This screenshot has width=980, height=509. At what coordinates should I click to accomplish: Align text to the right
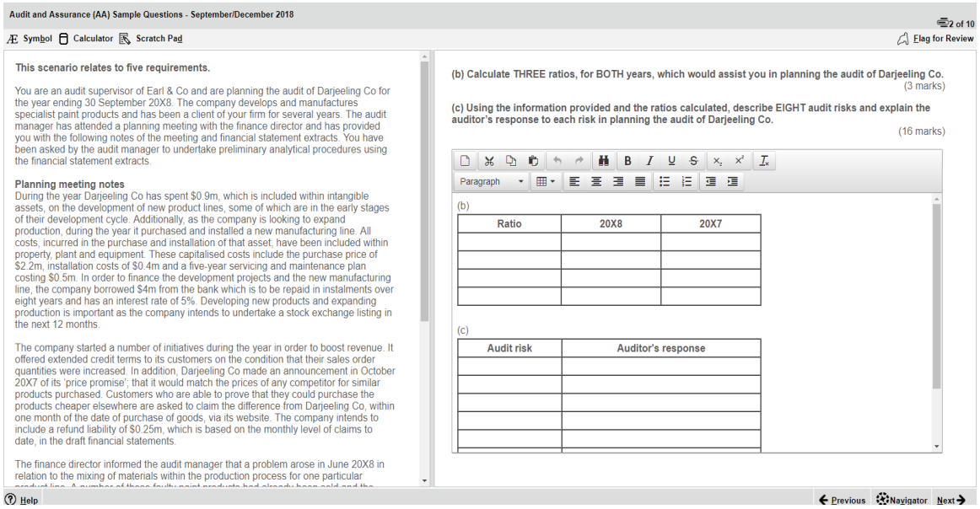click(618, 182)
